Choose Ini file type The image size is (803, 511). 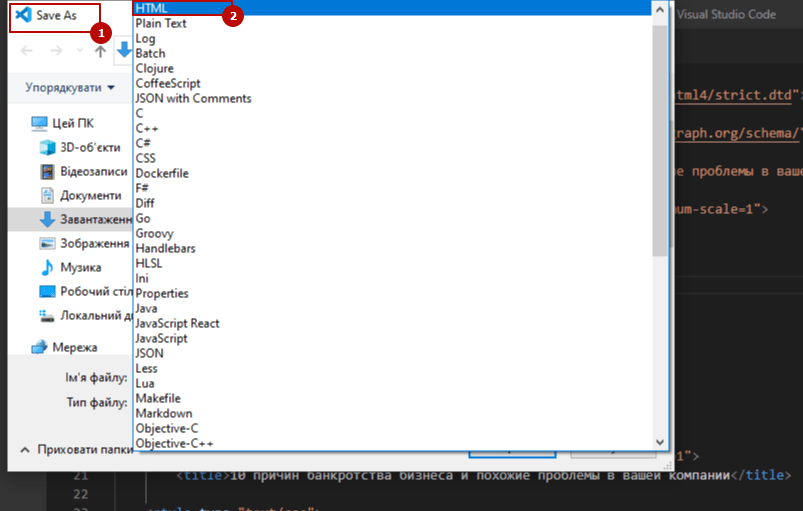[392, 278]
